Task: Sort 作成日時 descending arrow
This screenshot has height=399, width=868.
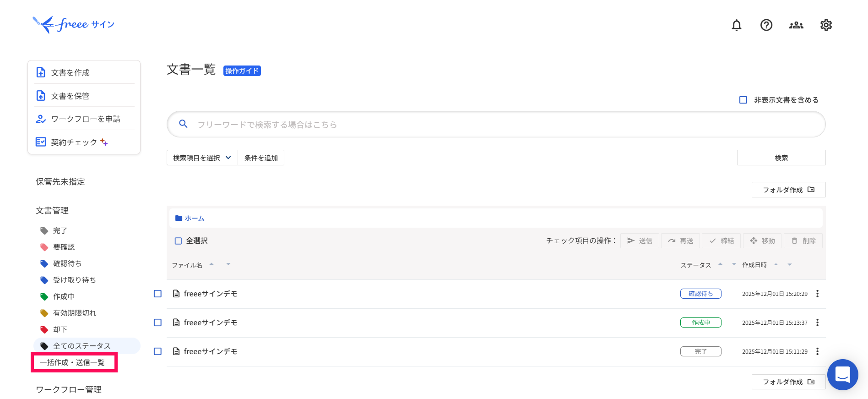Action: point(790,264)
